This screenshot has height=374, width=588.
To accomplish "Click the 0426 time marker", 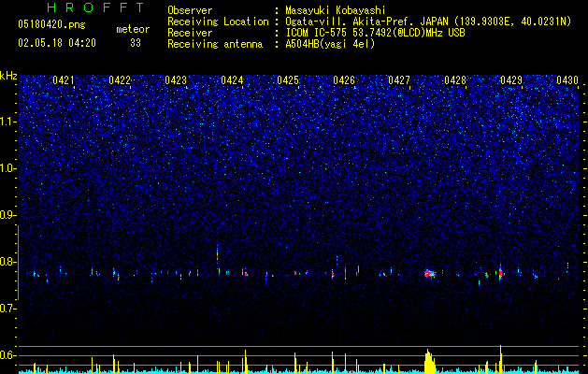I will (x=344, y=80).
